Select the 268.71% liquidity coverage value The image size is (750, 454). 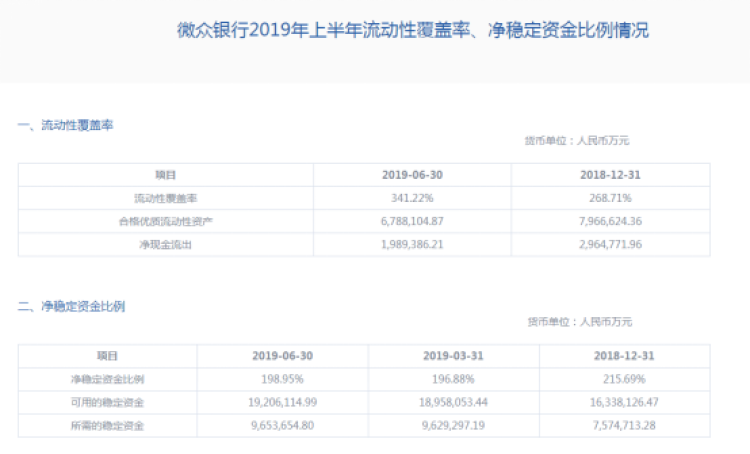pos(610,198)
